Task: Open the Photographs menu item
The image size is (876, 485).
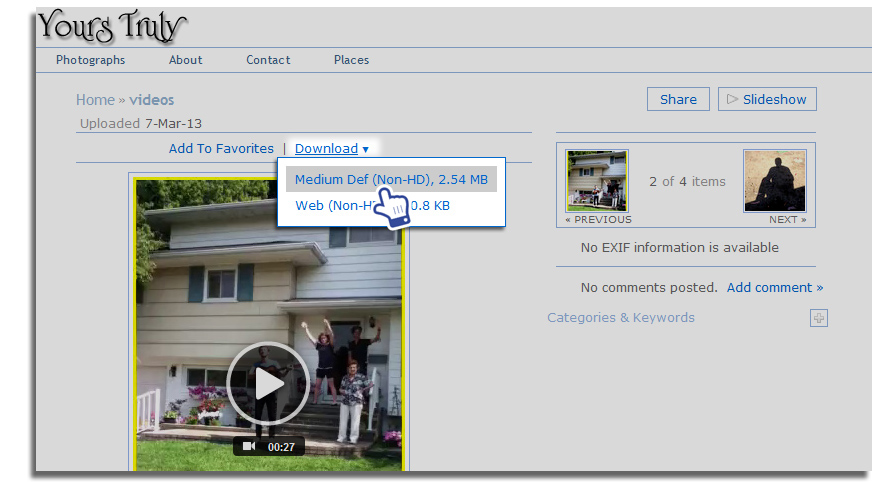Action: pyautogui.click(x=91, y=60)
